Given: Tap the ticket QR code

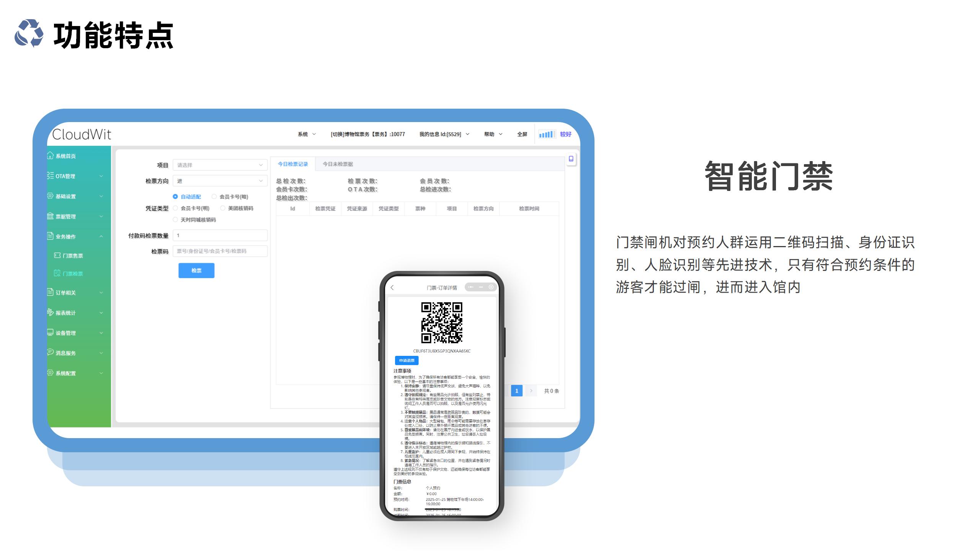Looking at the screenshot, I should coord(442,323).
